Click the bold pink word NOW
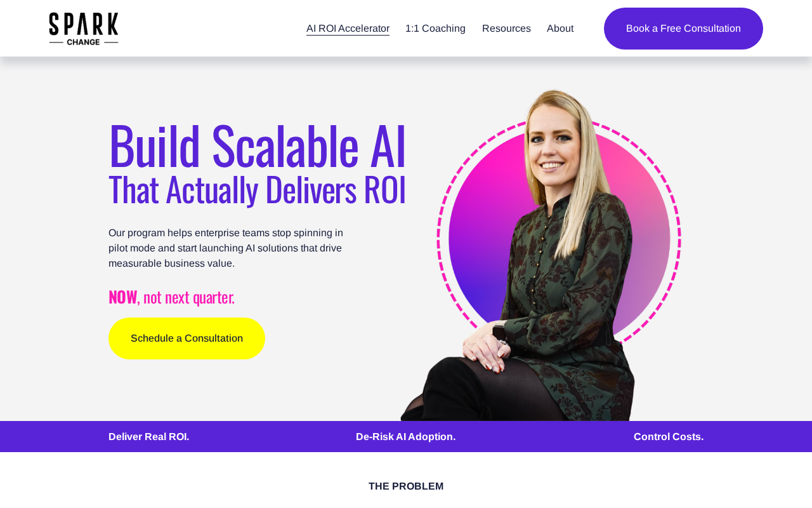This screenshot has height=508, width=812. tap(122, 297)
